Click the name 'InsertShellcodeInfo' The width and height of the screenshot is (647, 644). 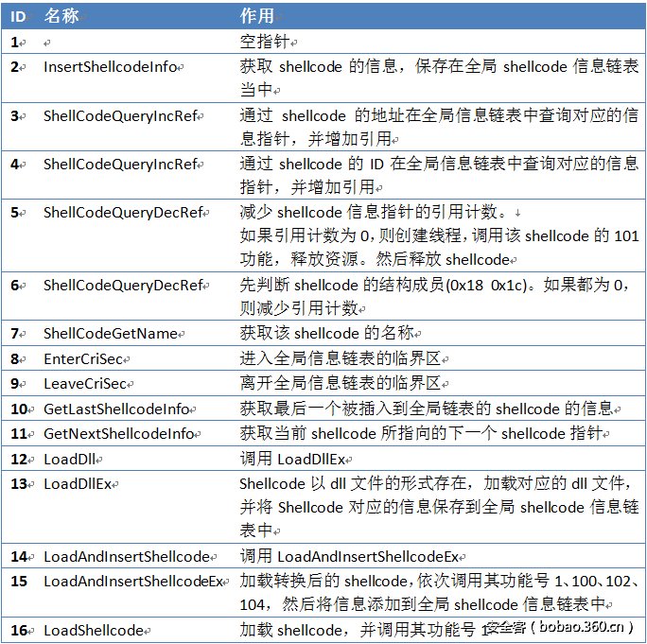tap(110, 67)
